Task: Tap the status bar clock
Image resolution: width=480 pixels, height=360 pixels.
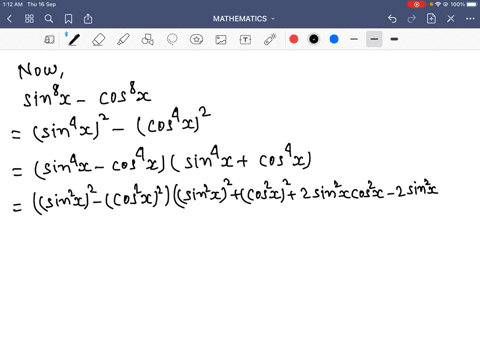Action: point(13,4)
